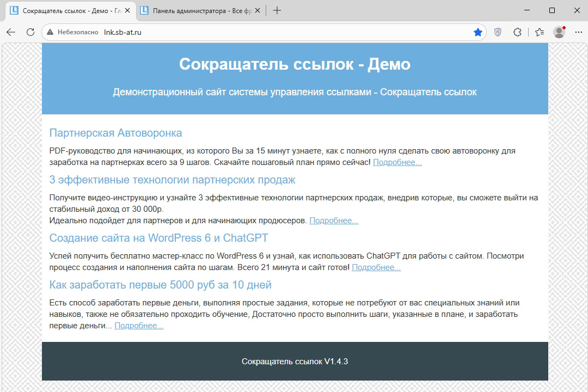Click the browser Back arrow
Screen dimensions: 588x392
click(11, 32)
